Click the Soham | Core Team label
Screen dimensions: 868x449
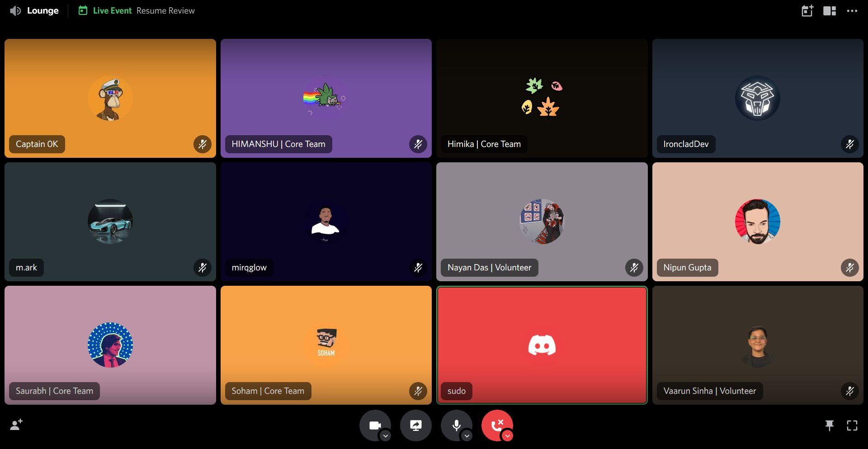point(268,391)
